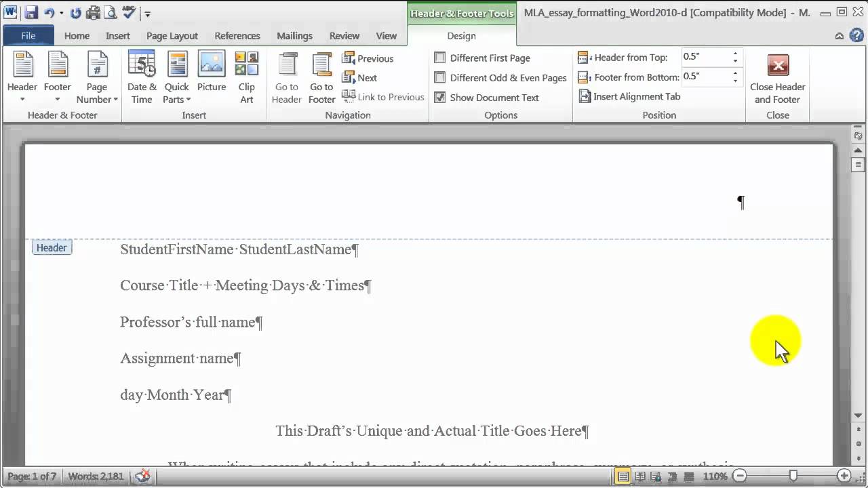The width and height of the screenshot is (868, 488).
Task: Uncheck Show Document Text
Action: [486, 98]
